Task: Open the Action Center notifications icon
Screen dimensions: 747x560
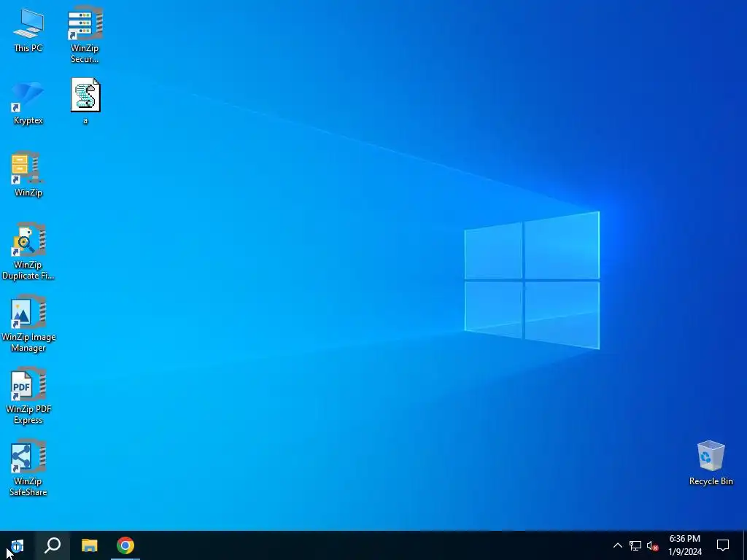Action: point(723,545)
